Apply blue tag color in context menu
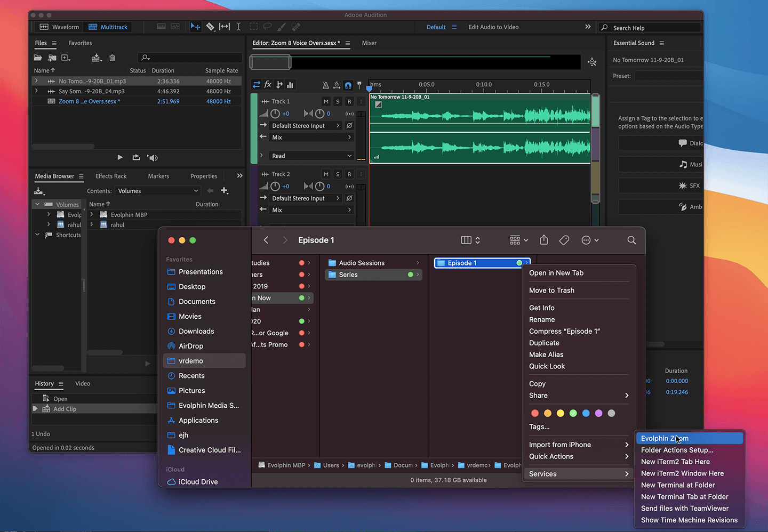This screenshot has height=532, width=768. click(586, 413)
